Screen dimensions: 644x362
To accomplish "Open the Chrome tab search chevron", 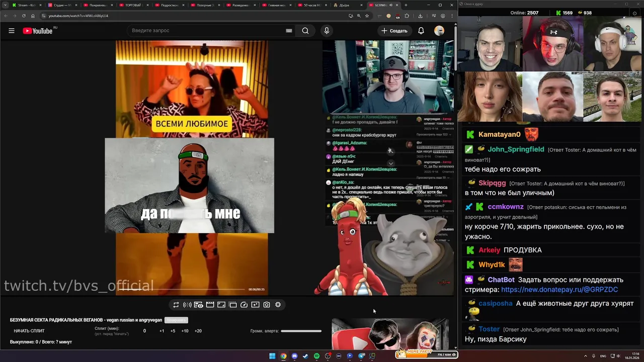I will pos(6,5).
